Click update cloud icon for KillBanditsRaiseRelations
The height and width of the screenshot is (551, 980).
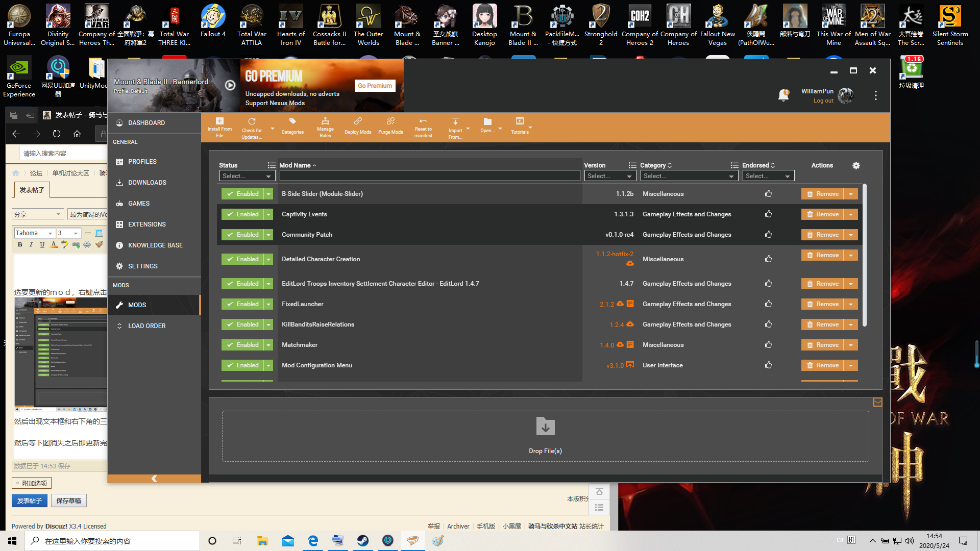[630, 324]
